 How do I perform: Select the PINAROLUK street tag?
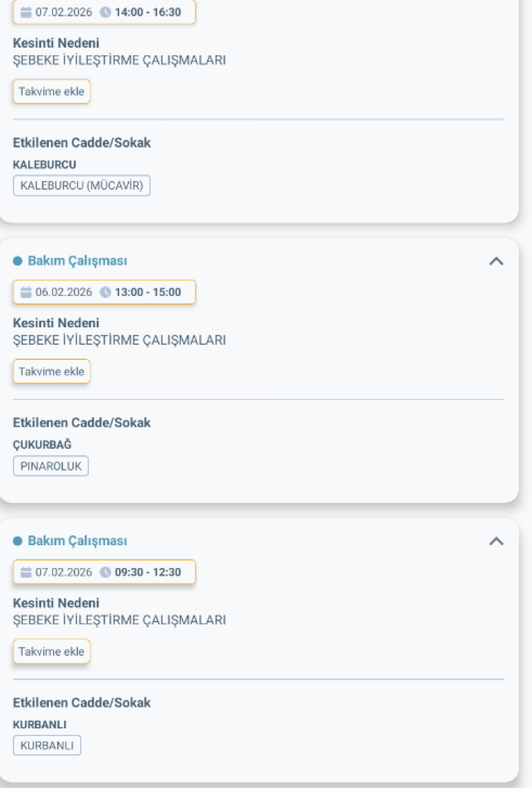[x=50, y=466]
